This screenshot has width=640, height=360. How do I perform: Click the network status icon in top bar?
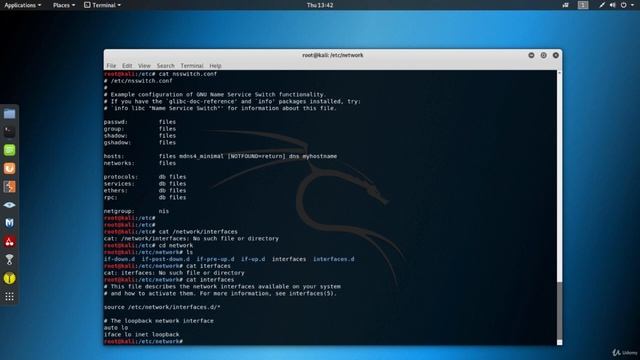(602, 5)
